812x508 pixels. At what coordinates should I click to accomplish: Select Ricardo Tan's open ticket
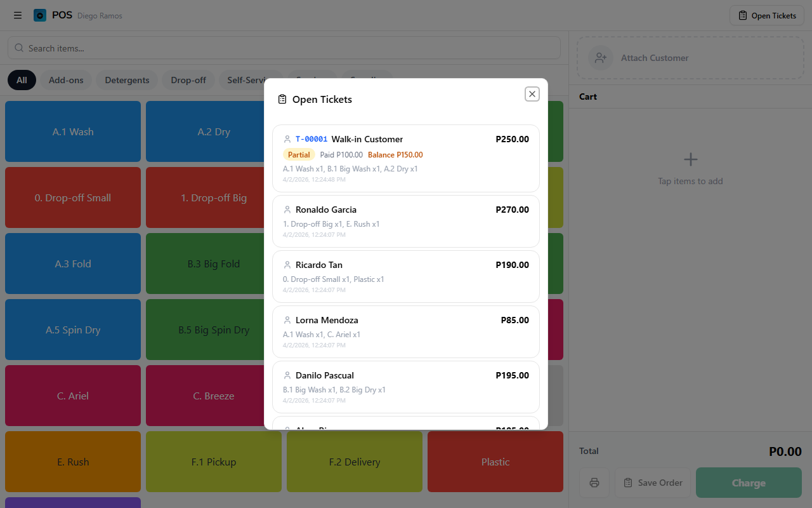click(x=405, y=276)
